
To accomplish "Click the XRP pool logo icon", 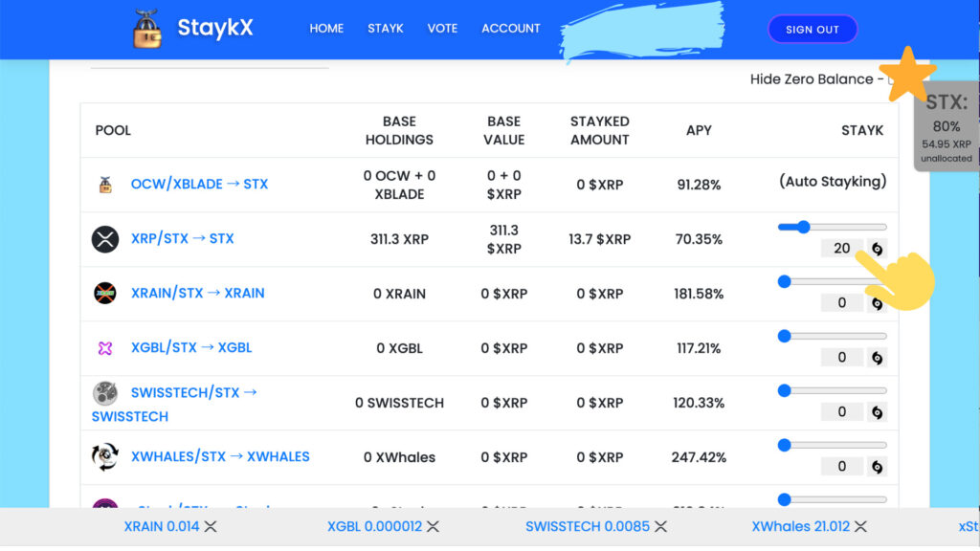I will point(105,239).
